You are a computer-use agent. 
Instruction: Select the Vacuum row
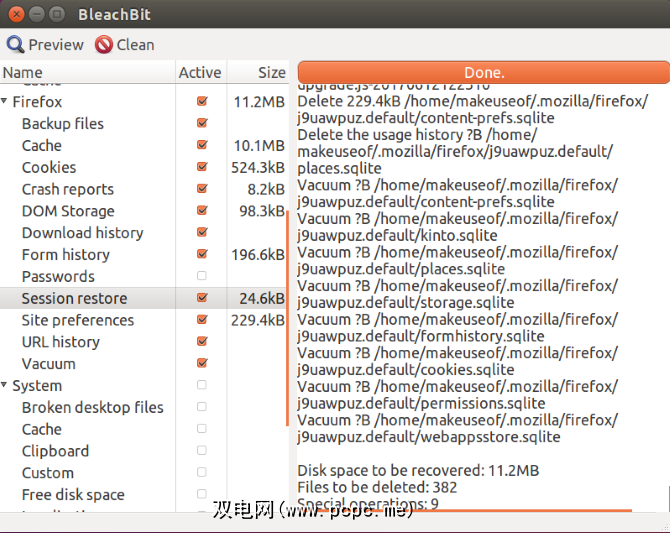tap(144, 363)
